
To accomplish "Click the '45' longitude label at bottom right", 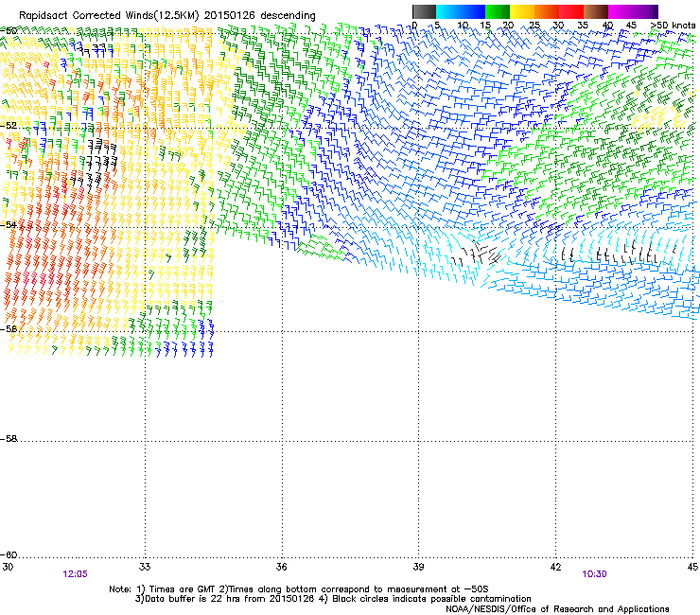I will click(692, 567).
